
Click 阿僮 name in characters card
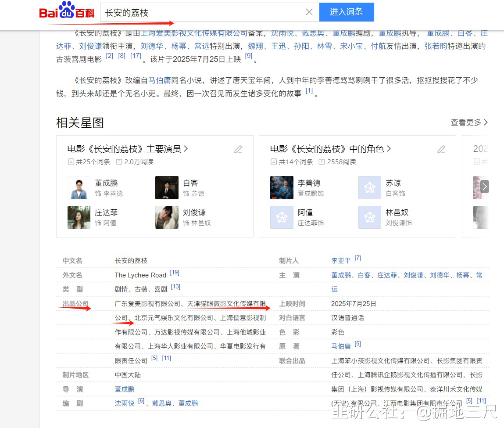coord(305,212)
